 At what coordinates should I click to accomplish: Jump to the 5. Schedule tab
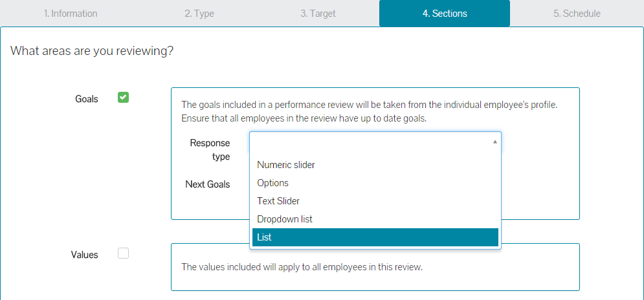(x=577, y=14)
